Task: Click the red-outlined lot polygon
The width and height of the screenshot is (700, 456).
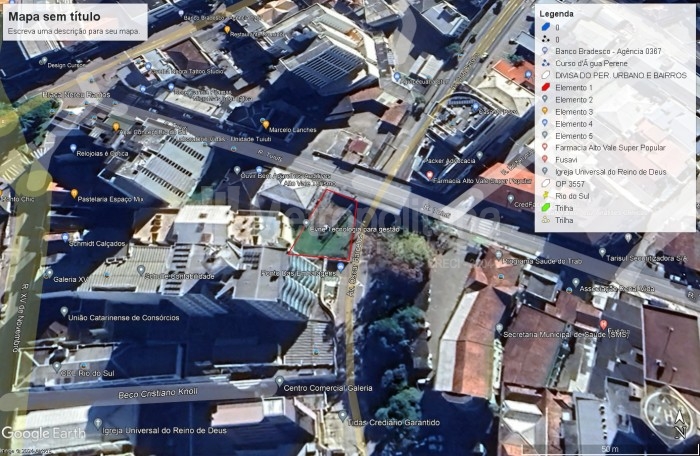Action: point(325,226)
